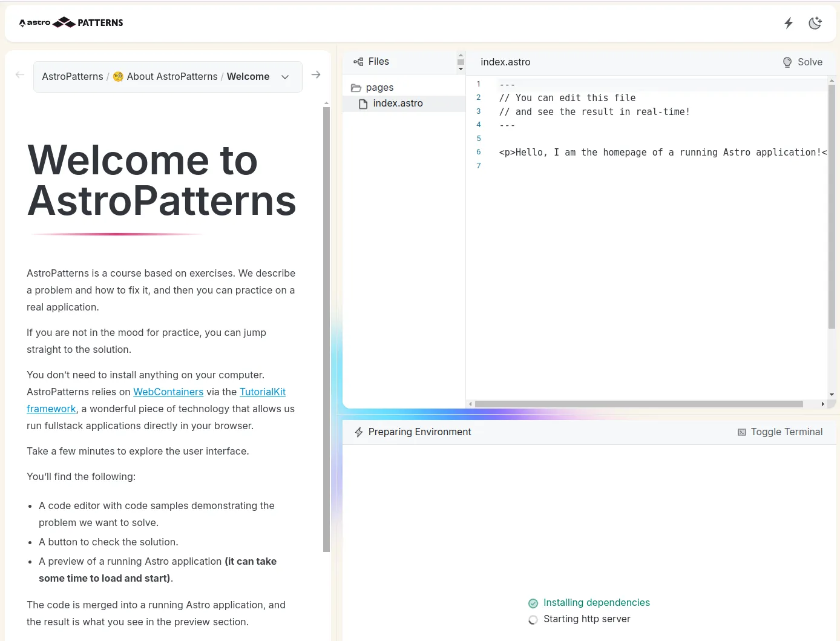
Task: Click the index.astro file icon
Action: pos(363,104)
